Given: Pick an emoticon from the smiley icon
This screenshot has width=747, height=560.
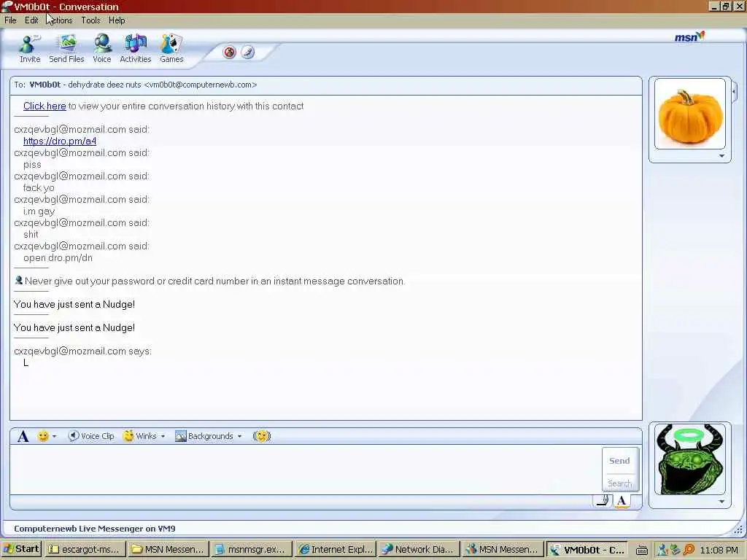Looking at the screenshot, I should (43, 436).
